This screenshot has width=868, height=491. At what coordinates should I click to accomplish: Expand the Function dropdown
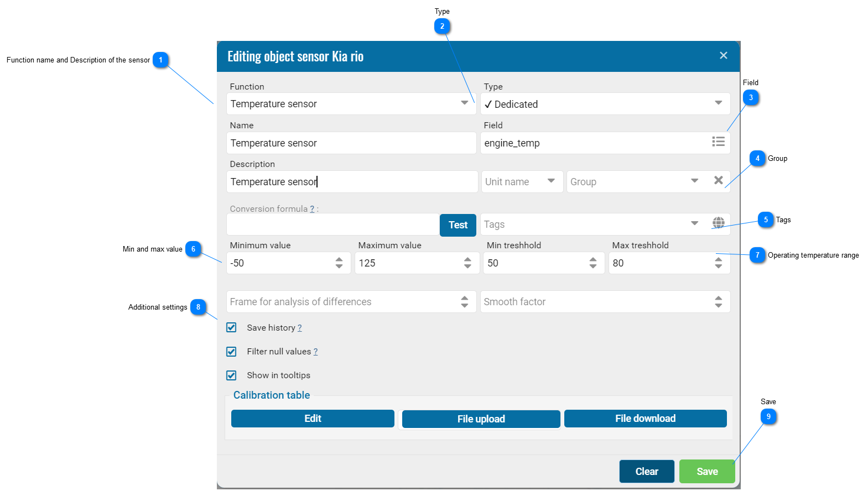coord(465,103)
